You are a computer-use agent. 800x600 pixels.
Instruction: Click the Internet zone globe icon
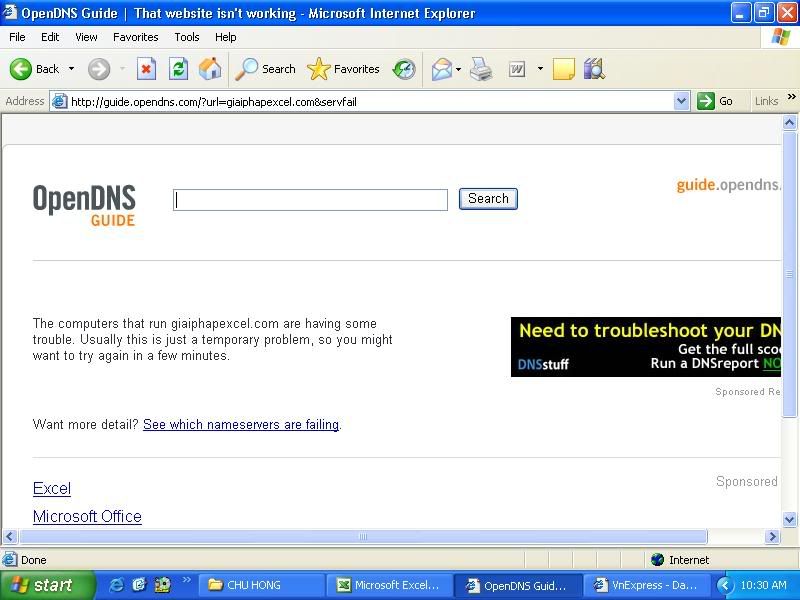(x=657, y=560)
